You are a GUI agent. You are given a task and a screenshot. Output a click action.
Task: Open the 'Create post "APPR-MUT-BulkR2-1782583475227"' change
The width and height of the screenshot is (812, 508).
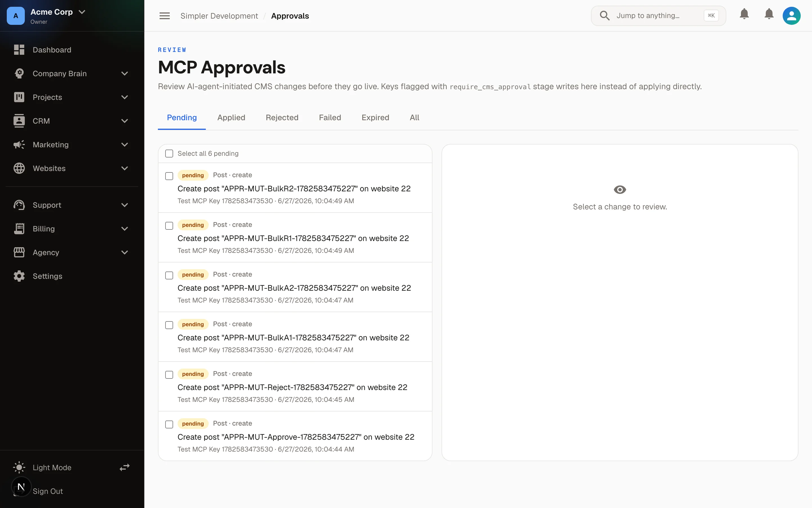pyautogui.click(x=295, y=187)
